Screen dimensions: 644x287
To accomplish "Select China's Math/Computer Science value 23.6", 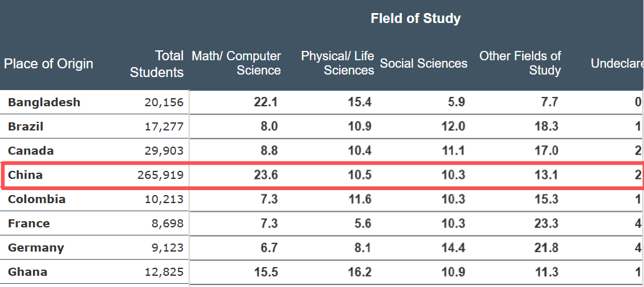I will [x=266, y=175].
